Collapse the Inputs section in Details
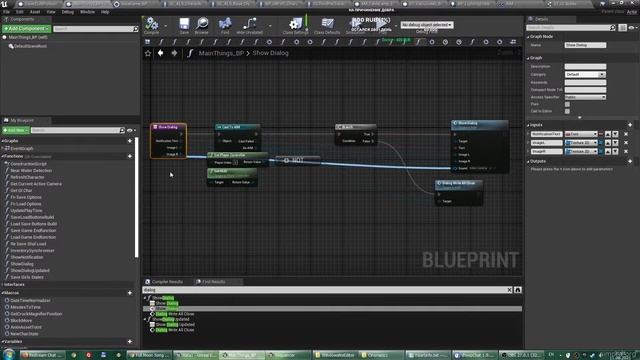The height and width of the screenshot is (360, 640). (x=528, y=125)
